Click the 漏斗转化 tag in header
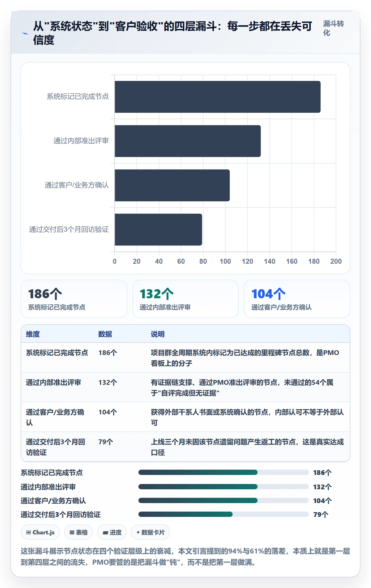The width and height of the screenshot is (371, 588). tap(333, 28)
